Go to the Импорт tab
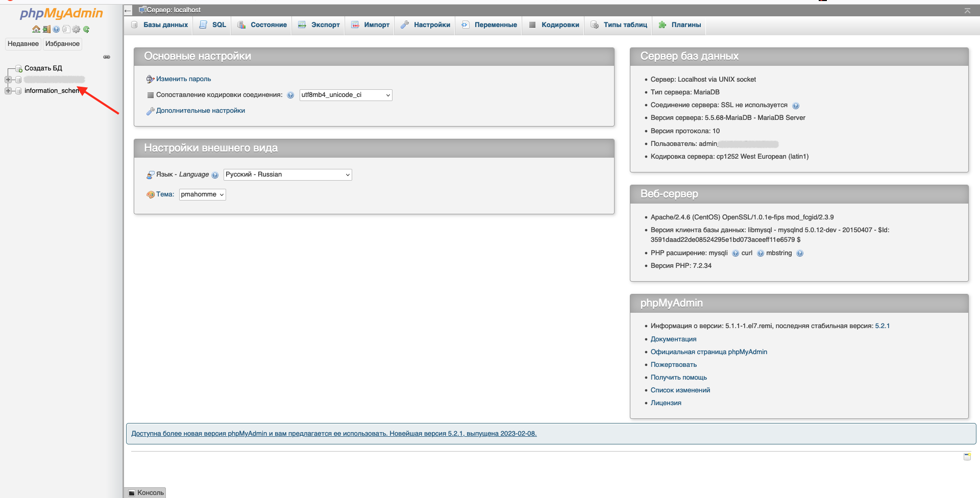980x498 pixels. [x=371, y=25]
